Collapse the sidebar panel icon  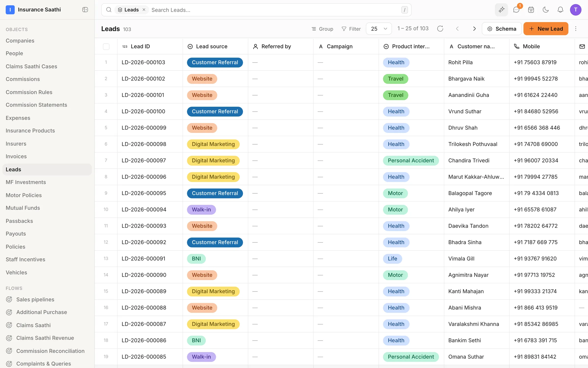pos(85,10)
